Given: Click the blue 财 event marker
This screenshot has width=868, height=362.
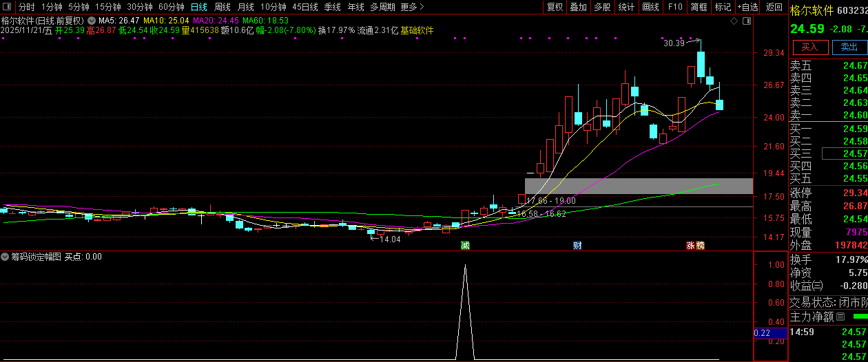Looking at the screenshot, I should [577, 245].
